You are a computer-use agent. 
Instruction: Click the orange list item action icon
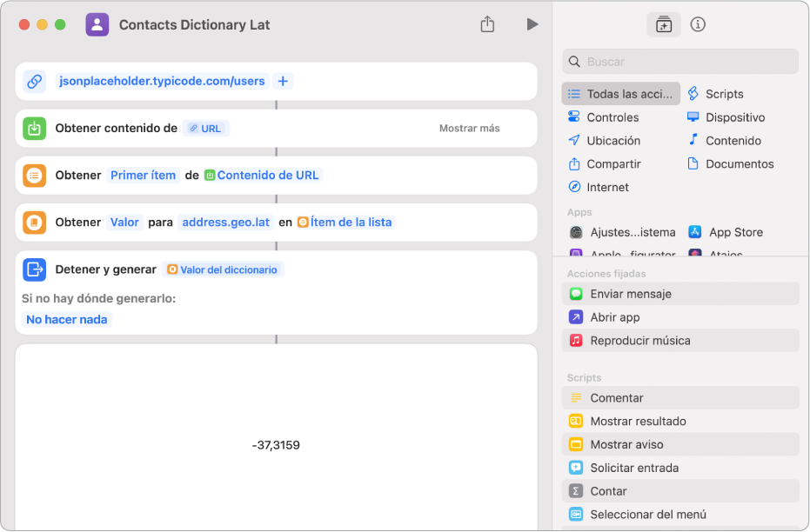click(35, 176)
